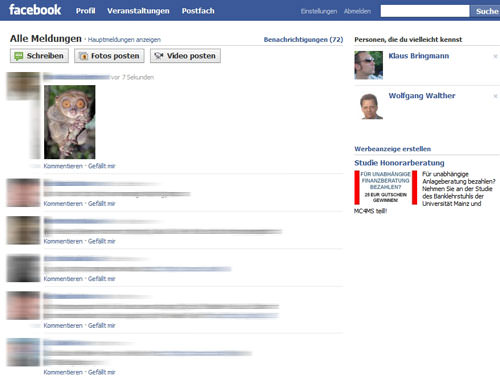Click the Video posten button
The image size is (500, 377).
click(185, 56)
